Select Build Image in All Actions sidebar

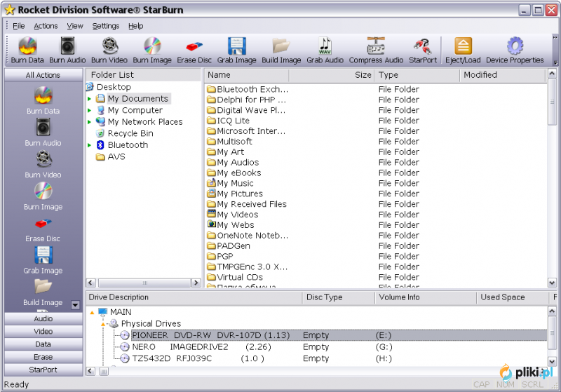(x=43, y=292)
